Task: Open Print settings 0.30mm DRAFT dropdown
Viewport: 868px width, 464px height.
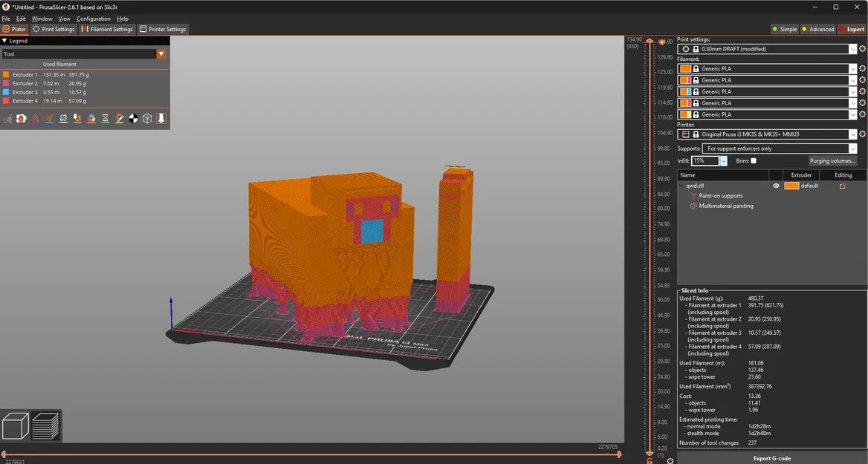Action: pos(767,49)
